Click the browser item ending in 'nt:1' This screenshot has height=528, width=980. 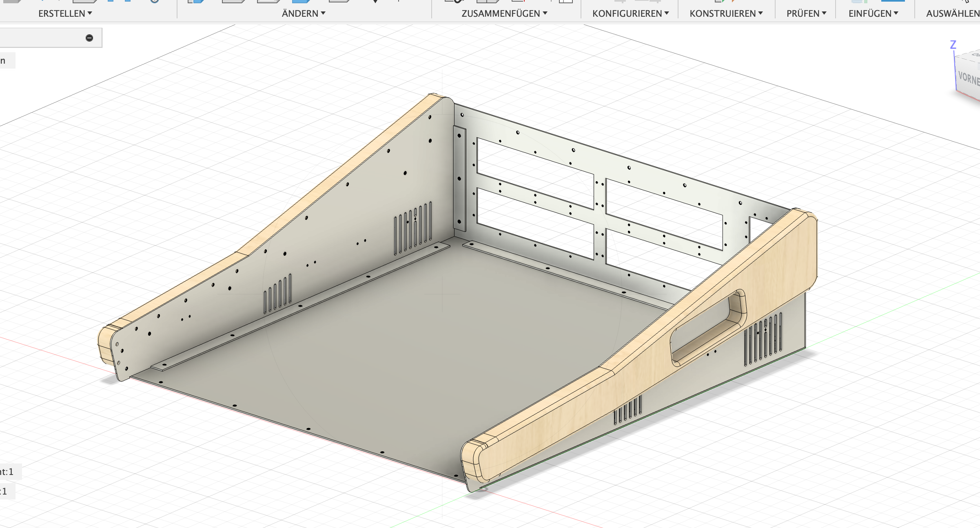[x=7, y=472]
